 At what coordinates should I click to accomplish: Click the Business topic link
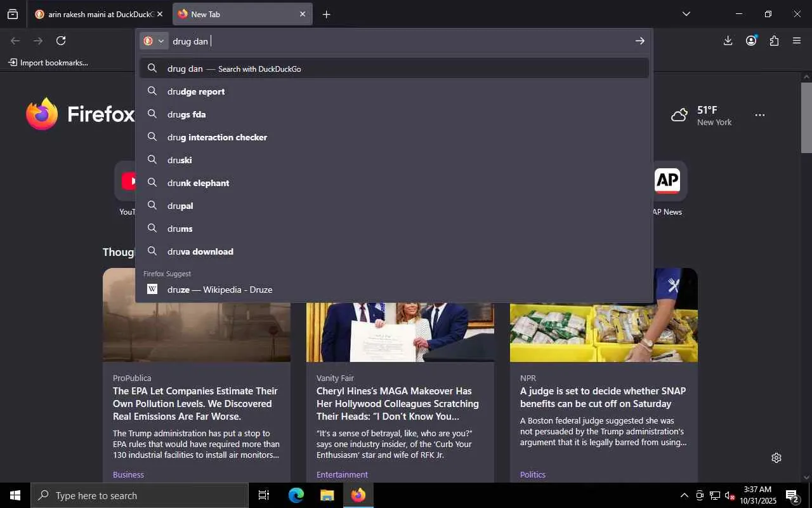[x=128, y=474]
